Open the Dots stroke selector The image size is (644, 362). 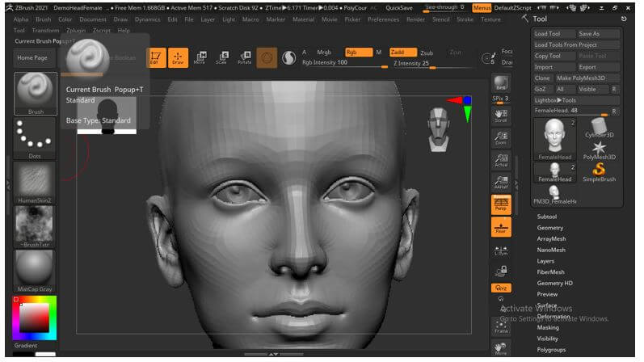35,138
